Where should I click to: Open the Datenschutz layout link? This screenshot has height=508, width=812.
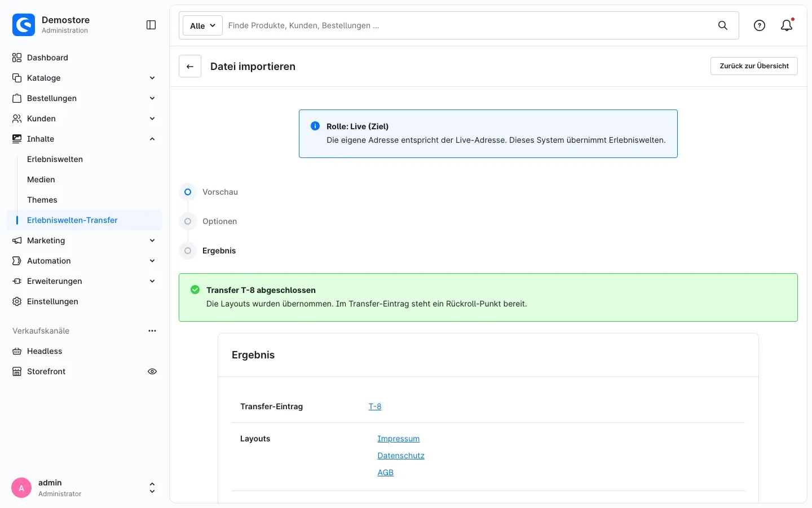point(401,456)
